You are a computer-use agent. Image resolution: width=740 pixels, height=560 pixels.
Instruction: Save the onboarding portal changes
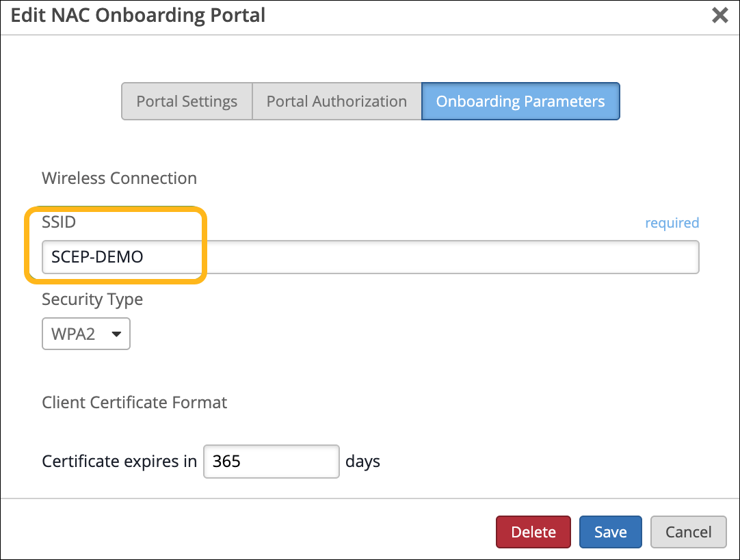(610, 532)
